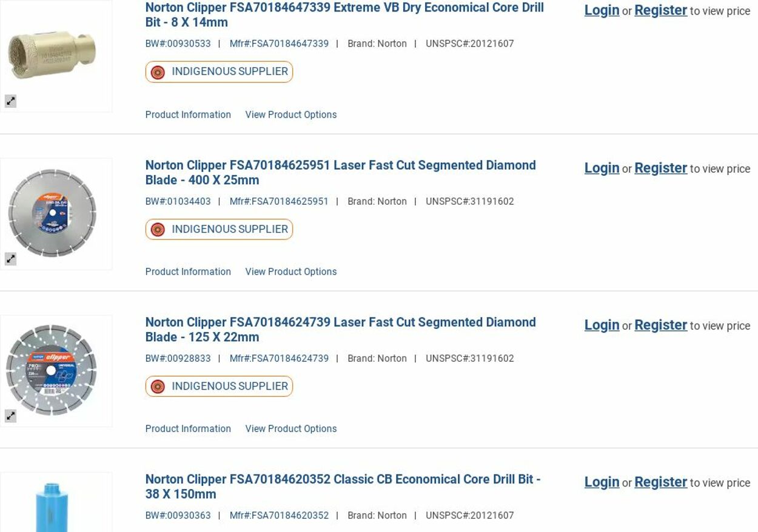Click Register for the 400 X 25mm blade price
This screenshot has width=758, height=532.
pos(660,168)
